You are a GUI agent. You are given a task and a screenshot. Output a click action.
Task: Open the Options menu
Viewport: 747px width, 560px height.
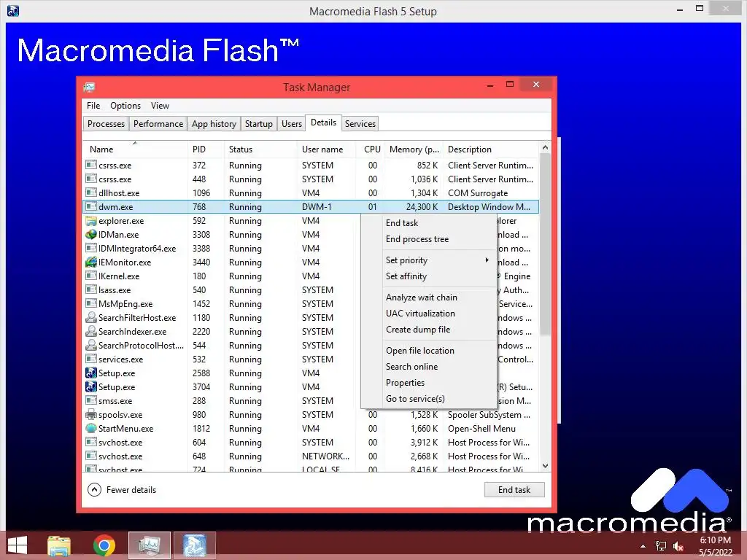tap(125, 106)
